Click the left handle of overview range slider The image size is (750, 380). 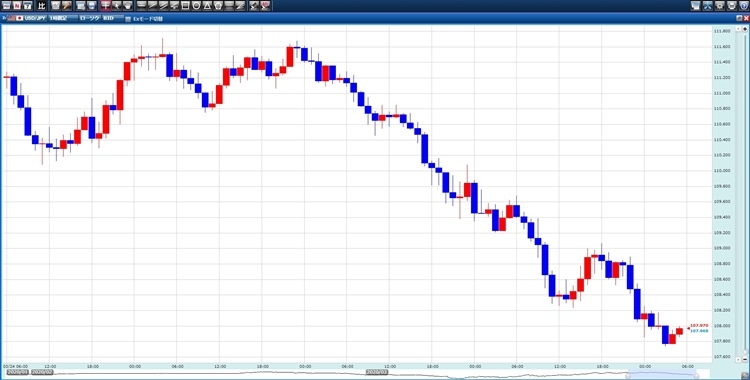pyautogui.click(x=628, y=376)
